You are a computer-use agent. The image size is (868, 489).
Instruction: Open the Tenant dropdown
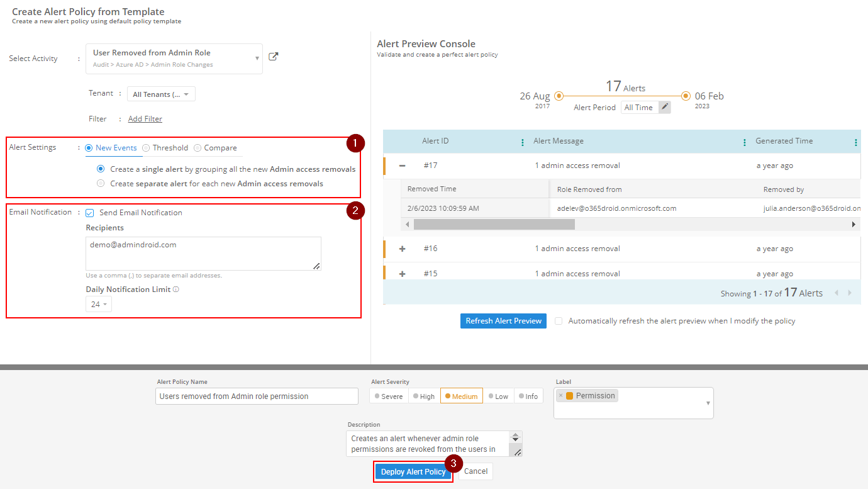tap(161, 94)
